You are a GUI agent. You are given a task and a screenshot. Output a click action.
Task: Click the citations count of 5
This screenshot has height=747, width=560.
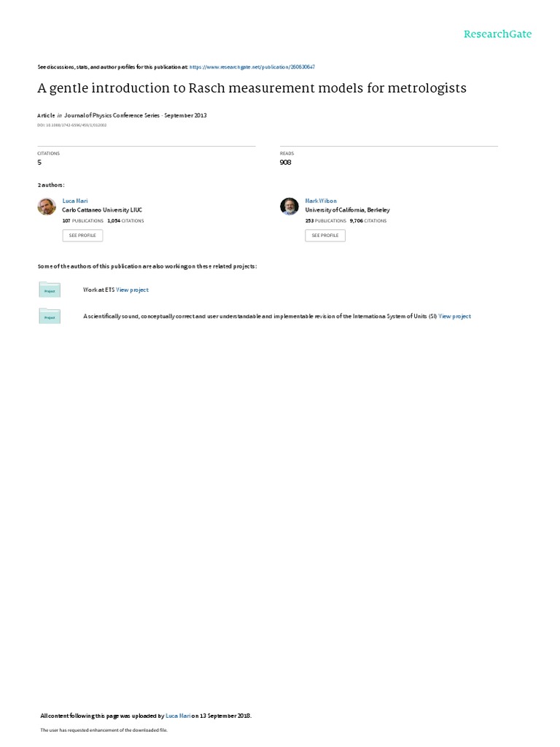39,163
